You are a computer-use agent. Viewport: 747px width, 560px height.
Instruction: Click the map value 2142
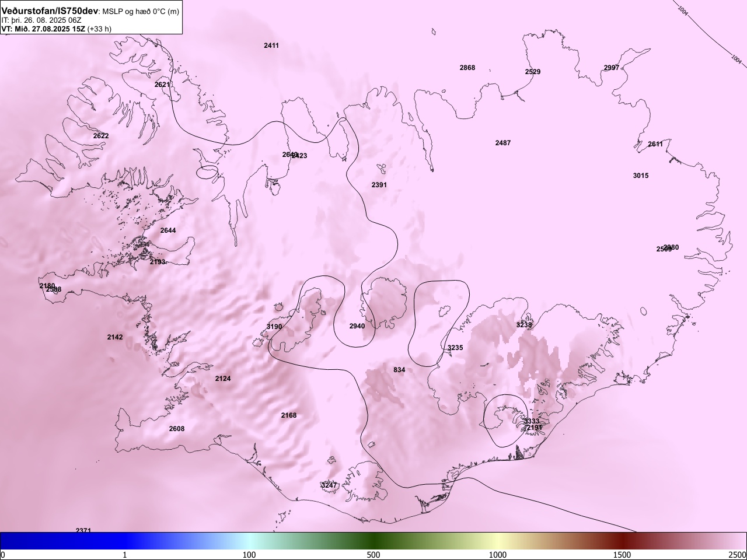tap(115, 337)
